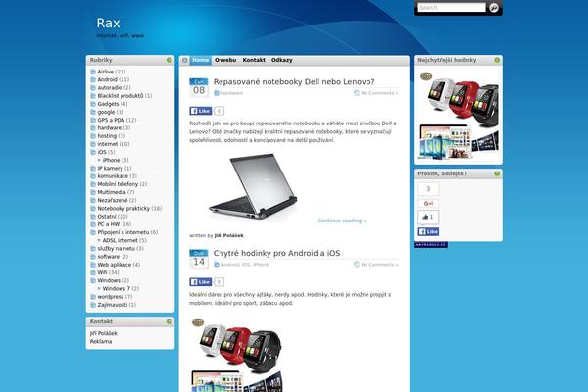Screen dimensions: 588x392
Task: Open the wordpress category
Action: point(110,297)
